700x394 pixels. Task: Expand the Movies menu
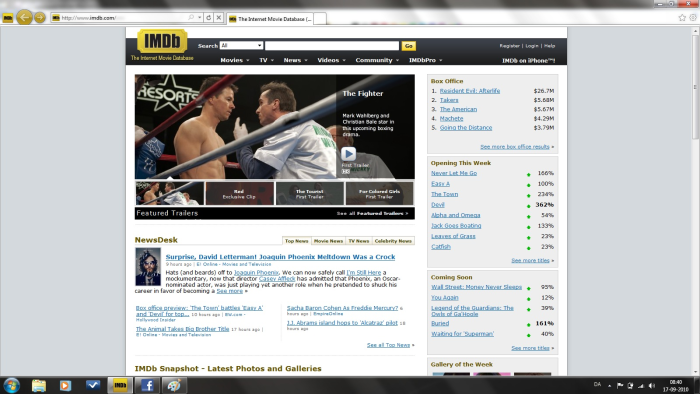[235, 60]
